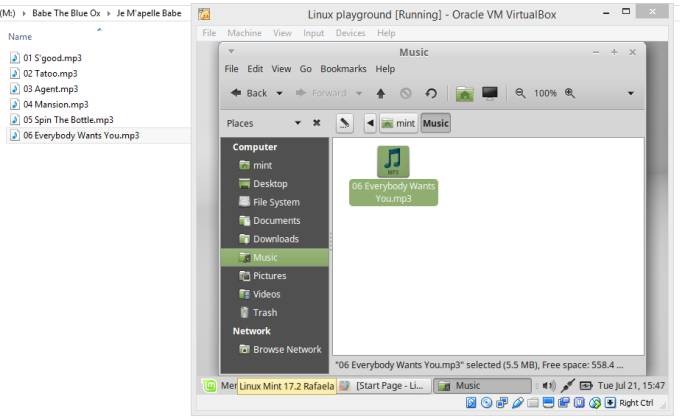
Task: Open the clock showing Tue Jul 21
Action: (631, 385)
